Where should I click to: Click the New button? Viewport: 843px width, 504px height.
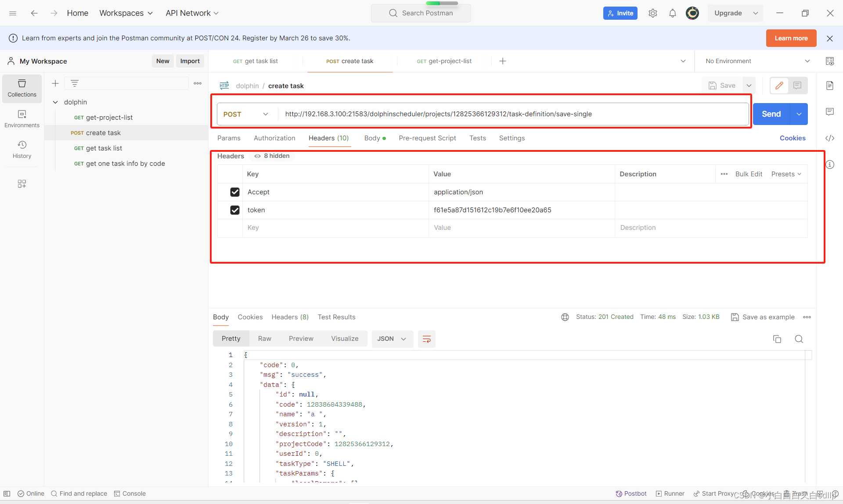(163, 61)
